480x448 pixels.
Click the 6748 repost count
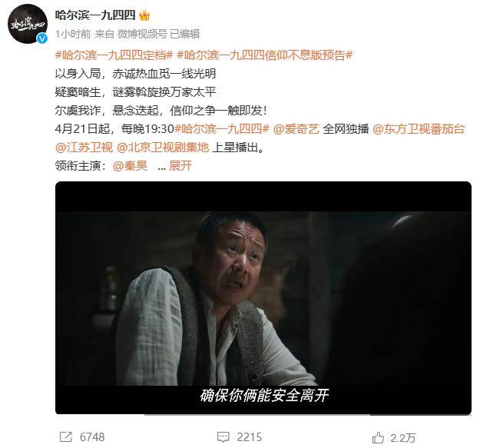tap(92, 437)
